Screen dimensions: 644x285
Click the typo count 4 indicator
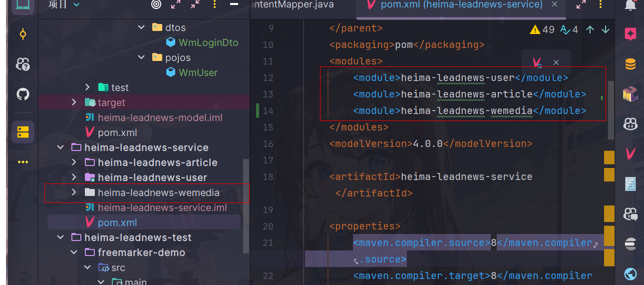(569, 29)
